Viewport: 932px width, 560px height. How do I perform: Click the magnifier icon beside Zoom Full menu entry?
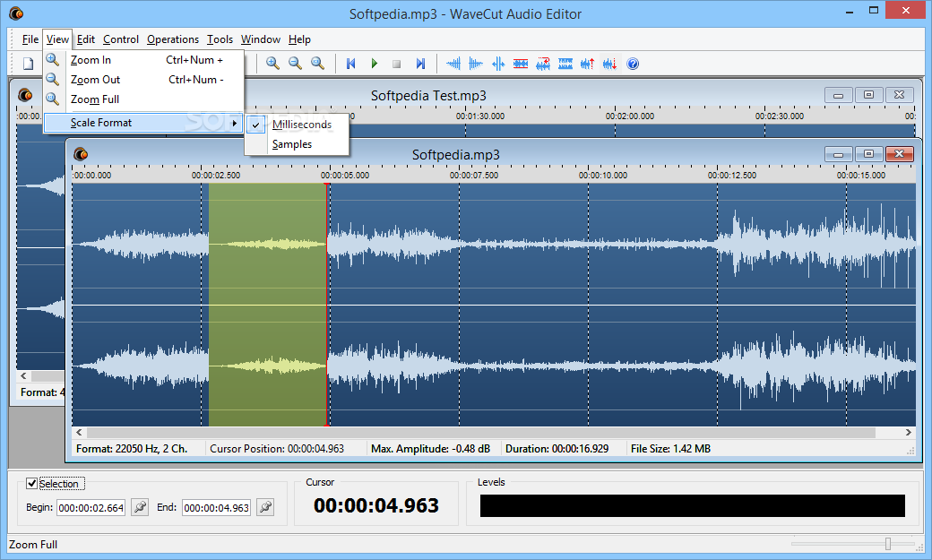(53, 99)
